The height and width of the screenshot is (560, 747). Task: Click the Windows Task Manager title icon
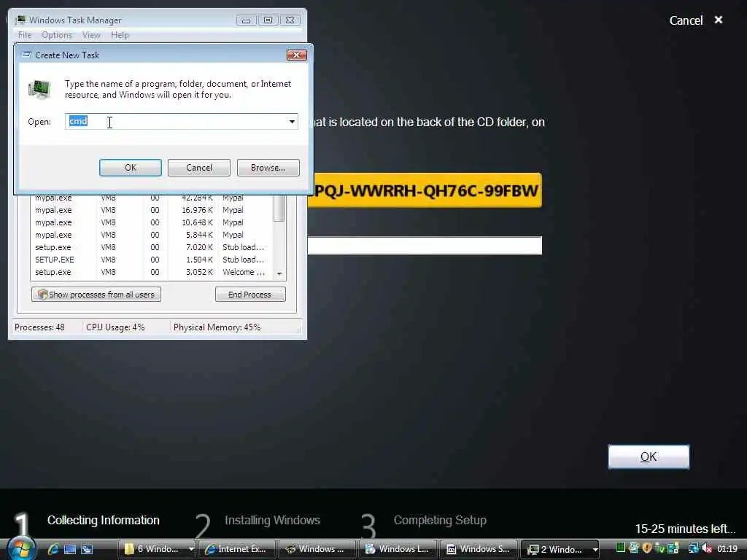point(21,20)
